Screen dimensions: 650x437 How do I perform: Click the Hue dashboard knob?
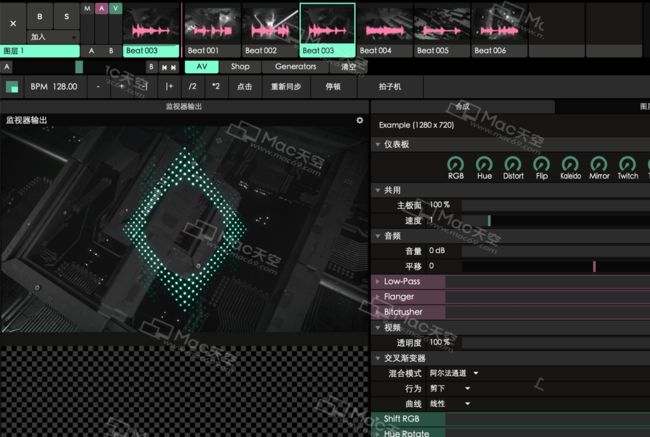tap(485, 164)
